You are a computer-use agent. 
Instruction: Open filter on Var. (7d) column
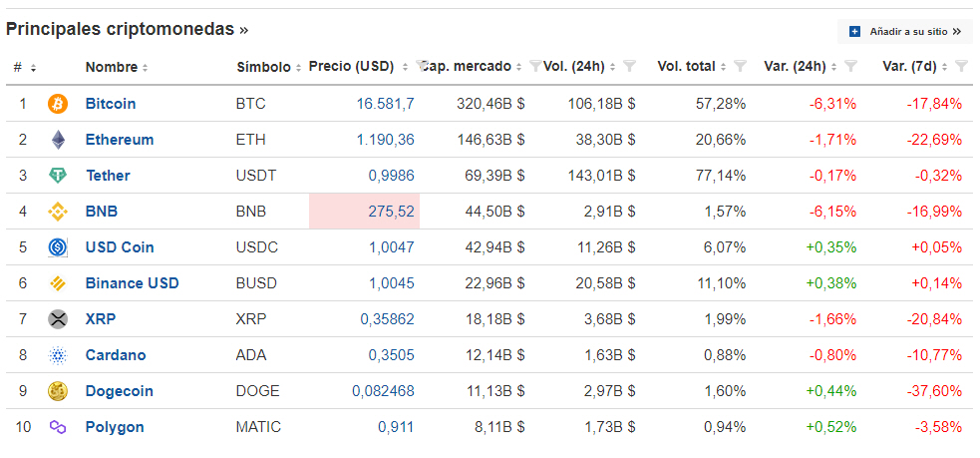coord(960,67)
